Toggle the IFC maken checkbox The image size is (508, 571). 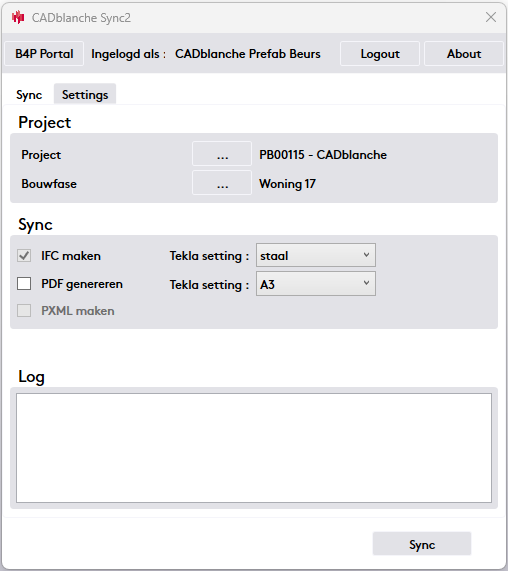point(24,256)
